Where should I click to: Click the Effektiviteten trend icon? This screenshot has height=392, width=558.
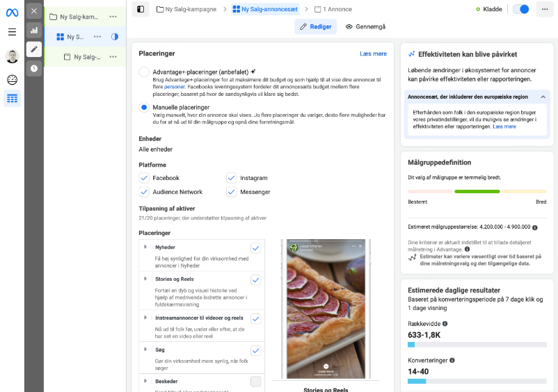pos(411,54)
